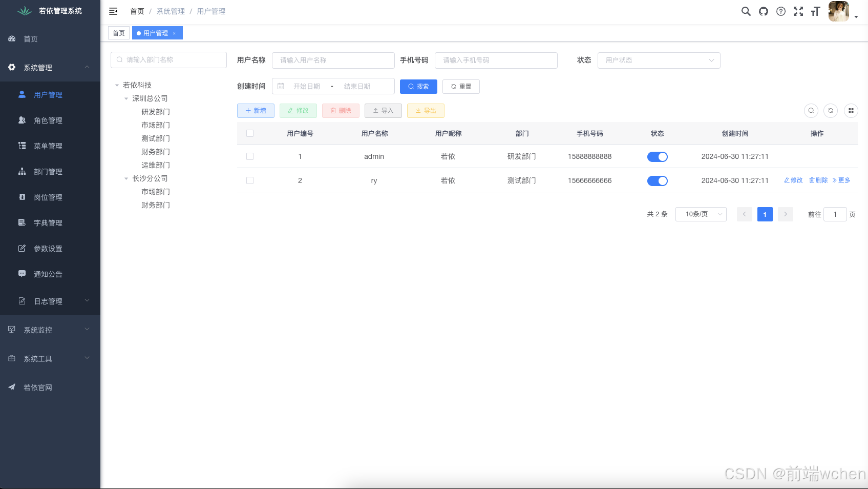The height and width of the screenshot is (489, 868).
Task: Open the font size adjustment icon
Action: coord(815,11)
